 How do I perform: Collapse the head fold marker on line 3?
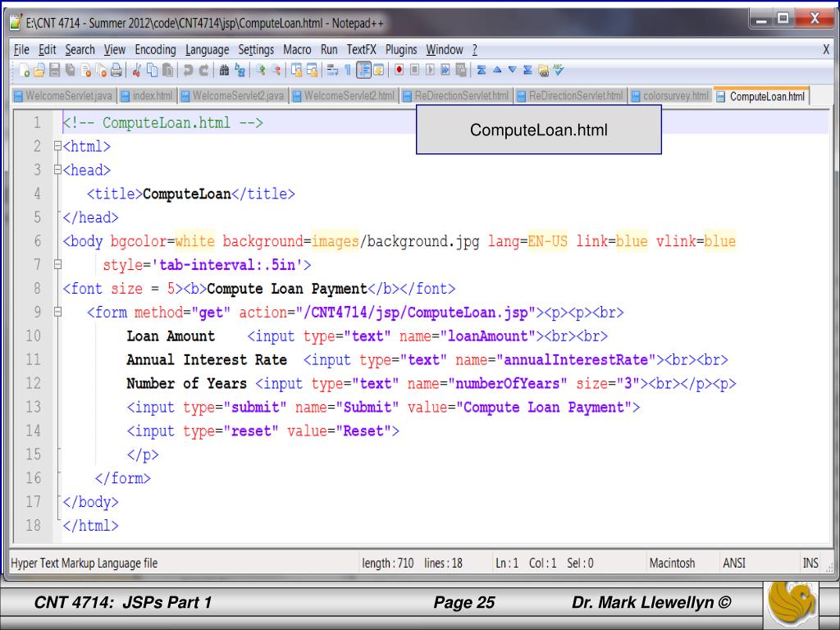tap(57, 170)
